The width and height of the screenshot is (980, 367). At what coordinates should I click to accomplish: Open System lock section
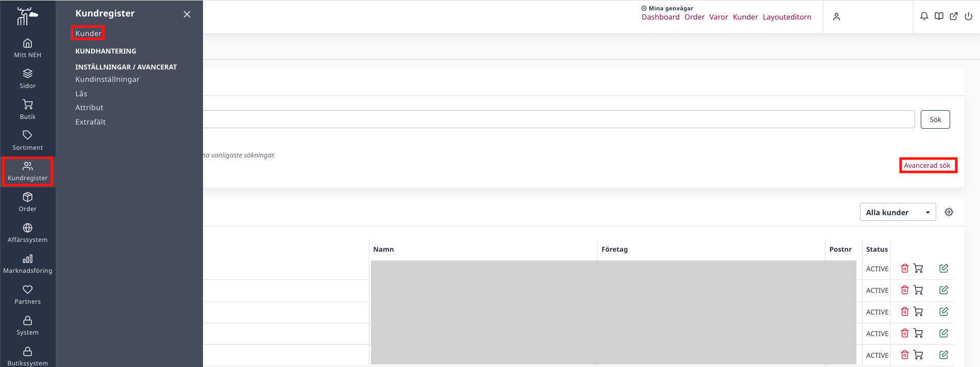pos(28,326)
